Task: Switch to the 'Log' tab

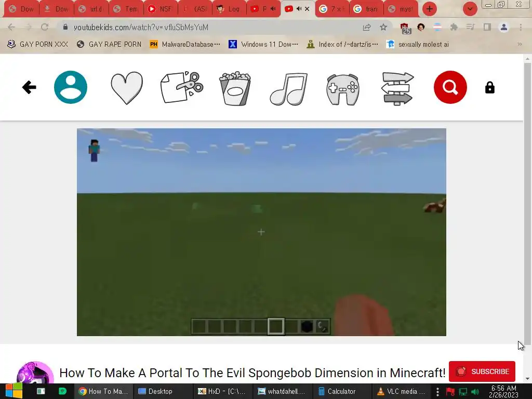Action: tap(229, 9)
